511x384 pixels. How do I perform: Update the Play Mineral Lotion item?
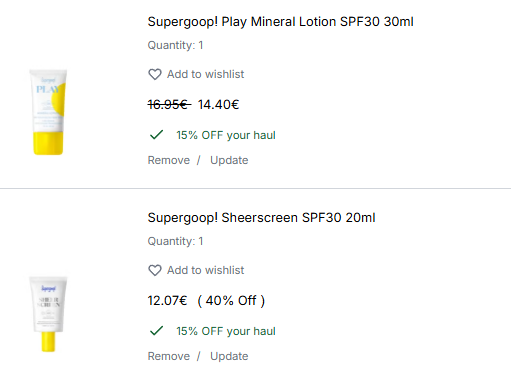pyautogui.click(x=229, y=160)
